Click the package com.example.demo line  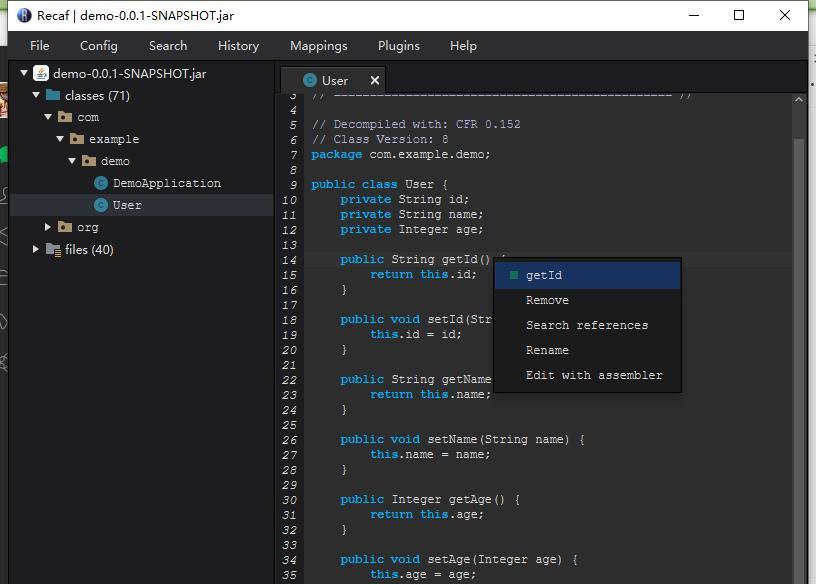coord(401,155)
